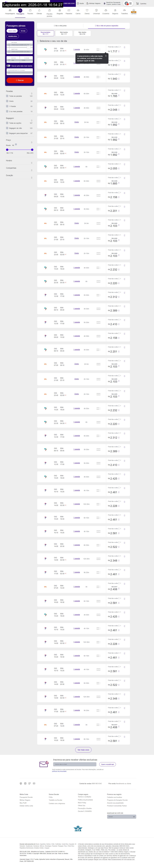Close the price info tooltip
The image size is (154, 868).
(106, 56)
